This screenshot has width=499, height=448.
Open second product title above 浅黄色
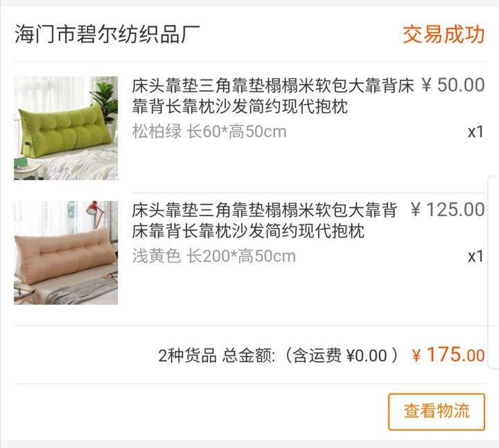click(265, 220)
